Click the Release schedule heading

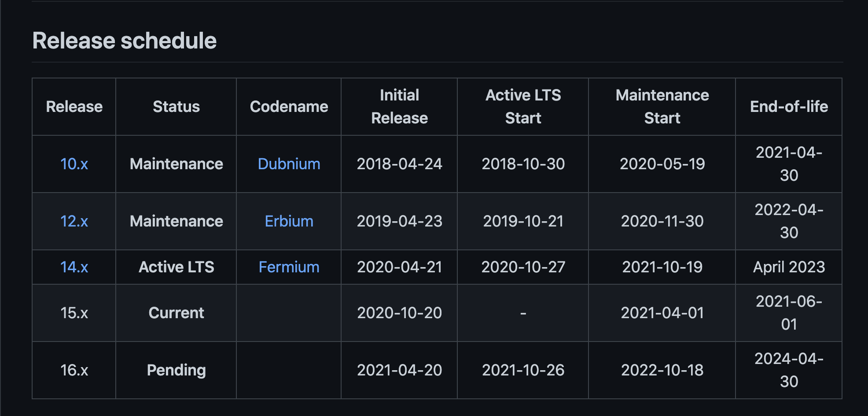click(125, 41)
